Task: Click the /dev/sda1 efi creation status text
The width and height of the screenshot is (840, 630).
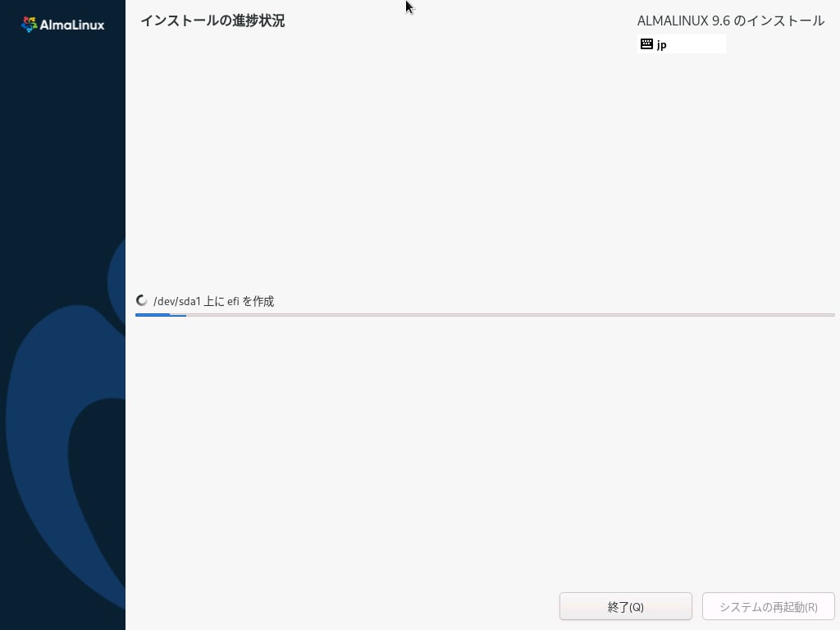Action: click(213, 301)
